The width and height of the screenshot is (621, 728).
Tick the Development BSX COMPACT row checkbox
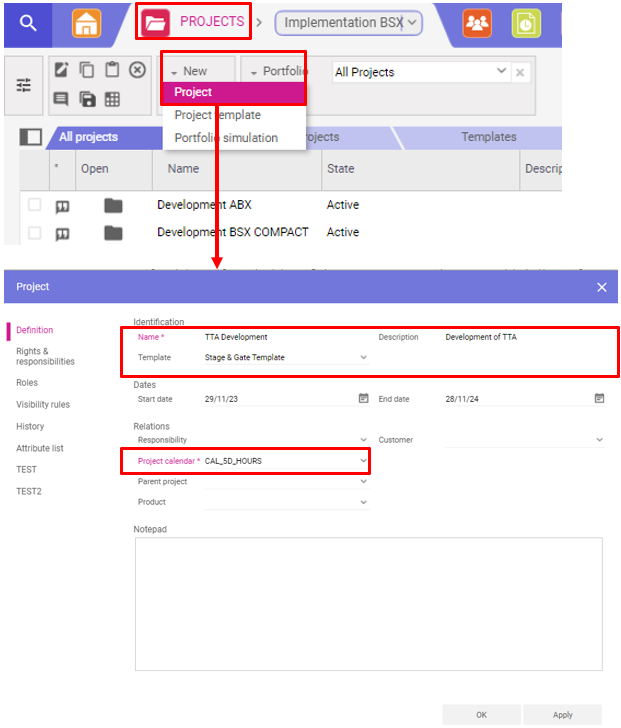(x=35, y=233)
